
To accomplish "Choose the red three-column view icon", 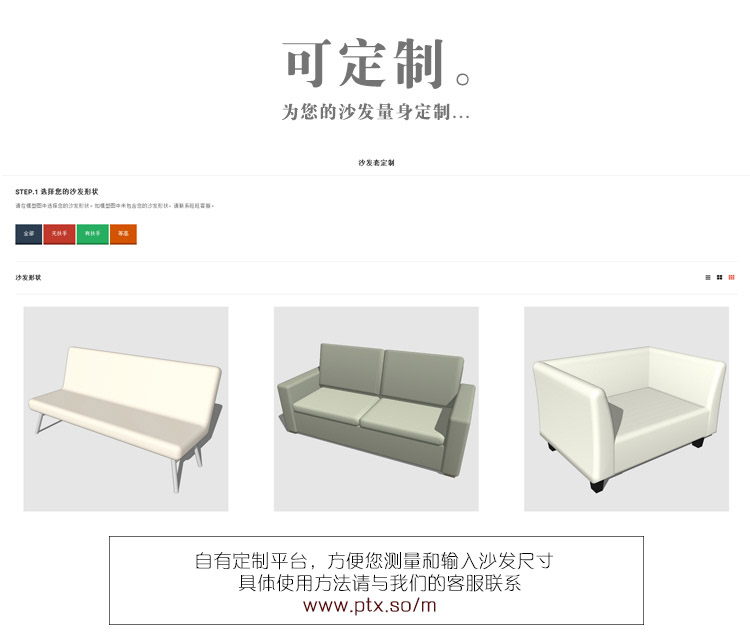I will 731,277.
